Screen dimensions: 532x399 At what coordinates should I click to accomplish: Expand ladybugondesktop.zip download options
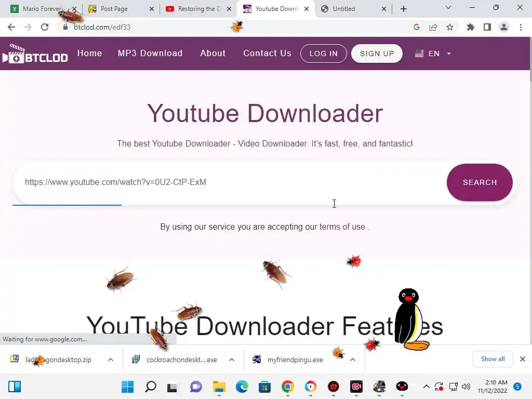coord(111,360)
